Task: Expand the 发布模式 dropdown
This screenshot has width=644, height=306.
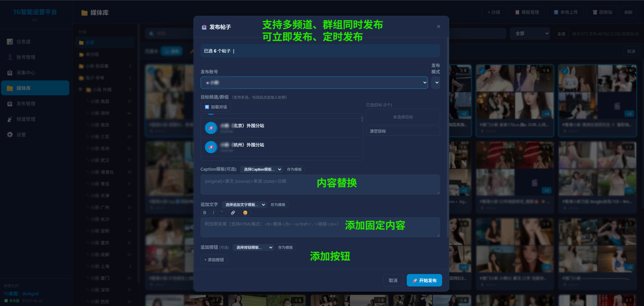Action: [436, 83]
